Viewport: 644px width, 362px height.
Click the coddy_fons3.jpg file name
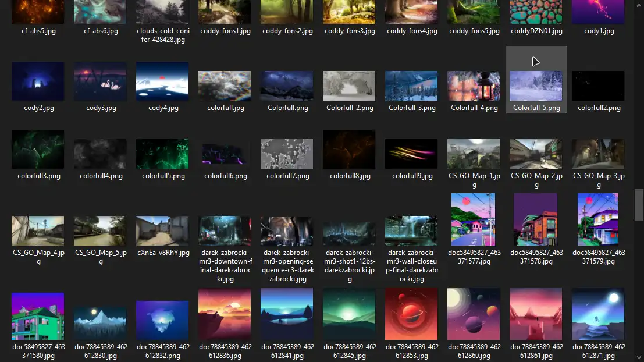coord(350,31)
